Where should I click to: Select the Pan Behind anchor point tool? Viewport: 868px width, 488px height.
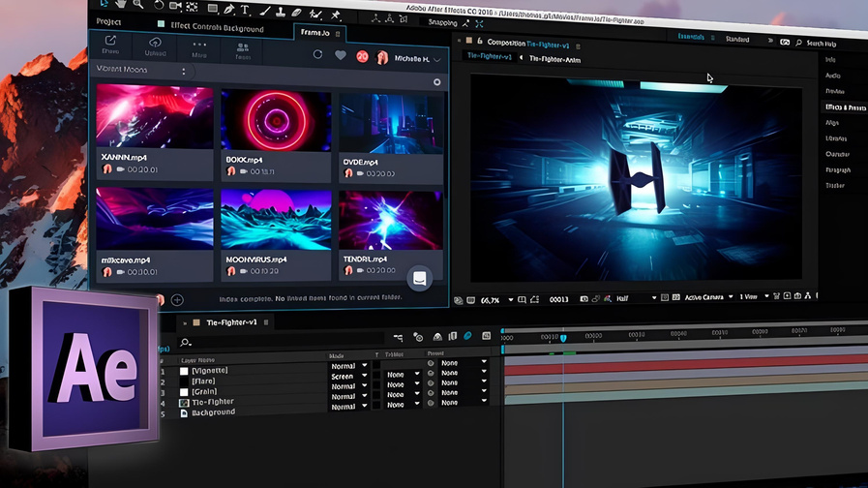pos(193,7)
